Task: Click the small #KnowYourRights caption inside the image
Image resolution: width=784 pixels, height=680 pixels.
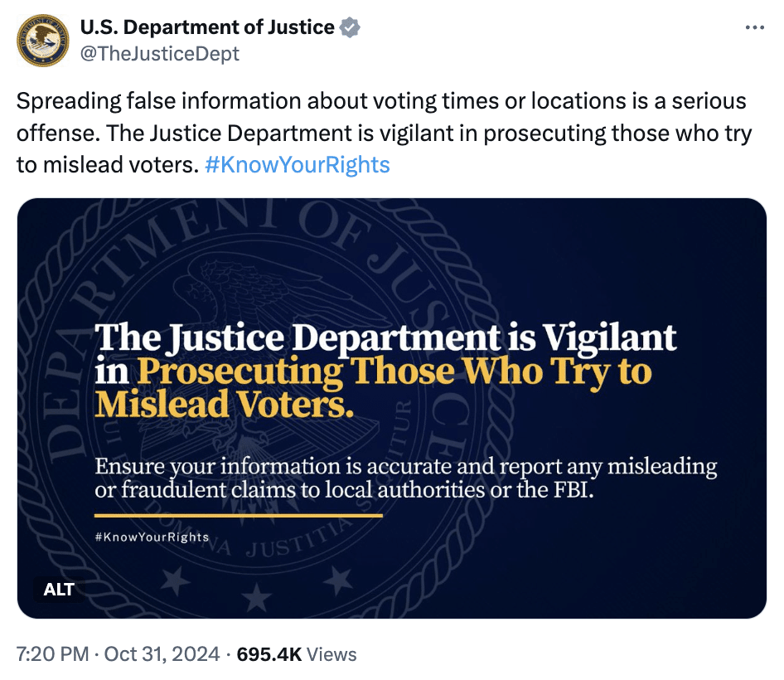Action: (x=152, y=537)
